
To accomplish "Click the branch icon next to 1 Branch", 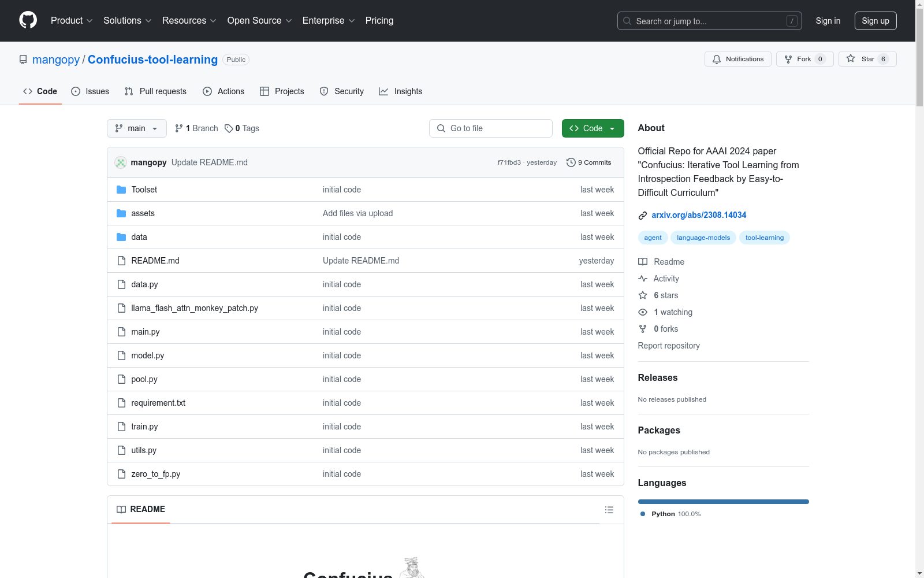I will coord(179,128).
